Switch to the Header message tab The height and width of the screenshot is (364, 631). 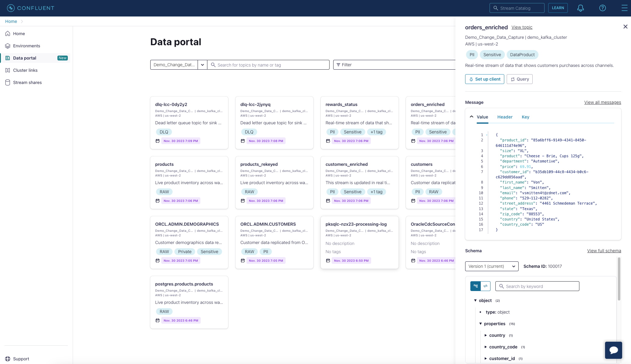505,117
